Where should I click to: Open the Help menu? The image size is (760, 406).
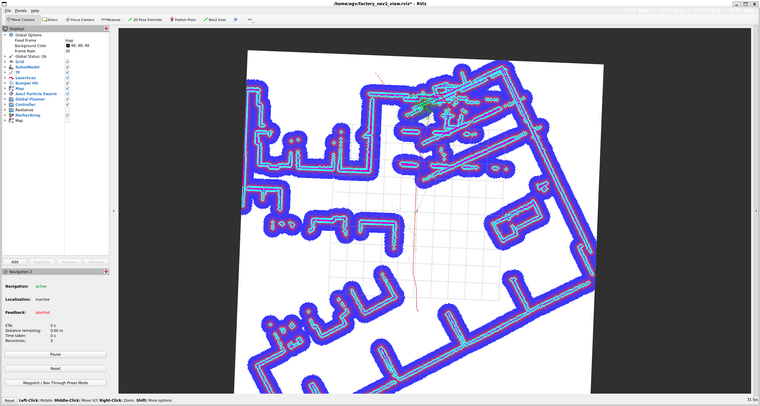35,11
